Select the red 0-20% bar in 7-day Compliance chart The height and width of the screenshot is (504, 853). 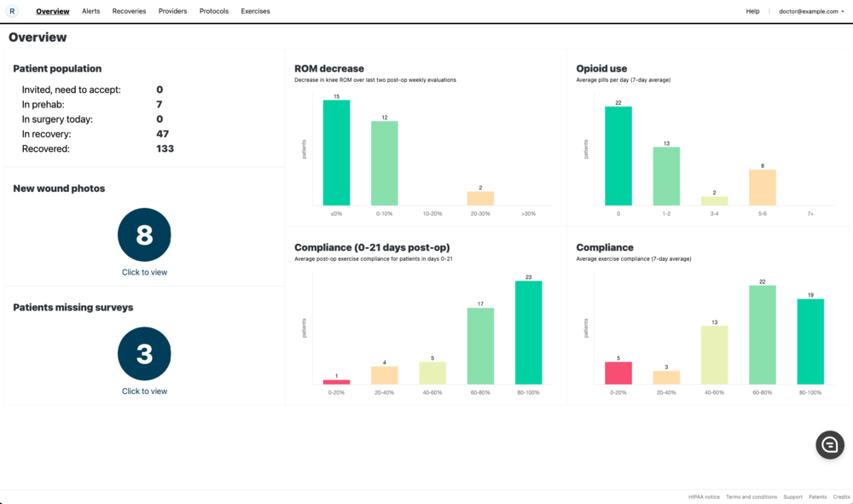pos(618,374)
